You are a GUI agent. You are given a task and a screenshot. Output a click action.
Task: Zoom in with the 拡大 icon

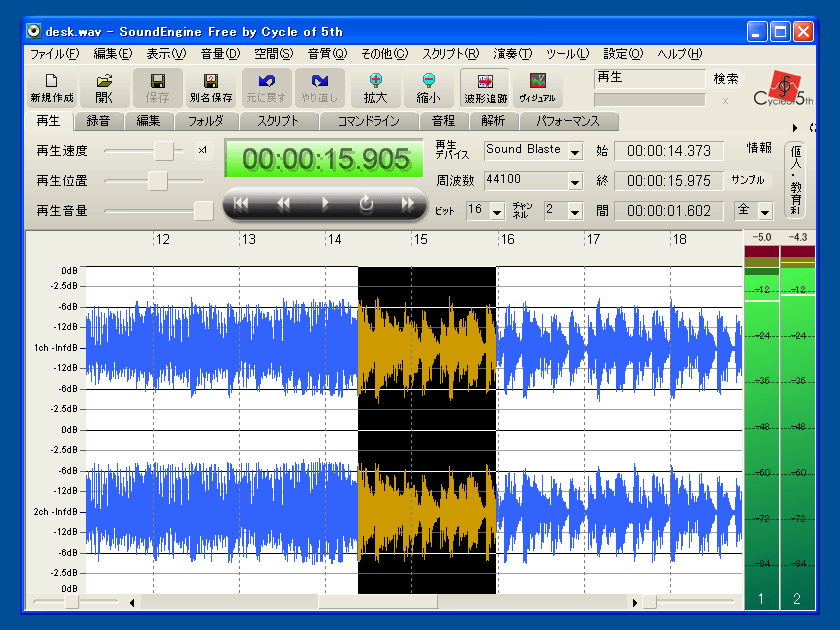coord(376,88)
